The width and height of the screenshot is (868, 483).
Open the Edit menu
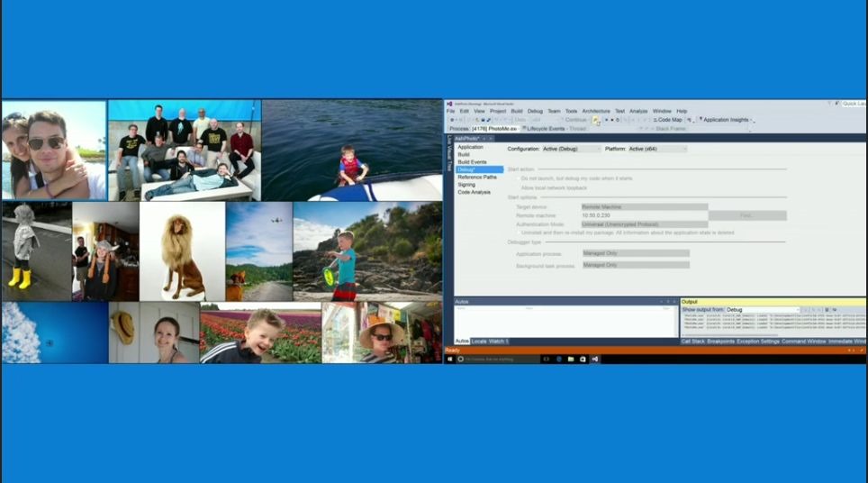(x=464, y=112)
